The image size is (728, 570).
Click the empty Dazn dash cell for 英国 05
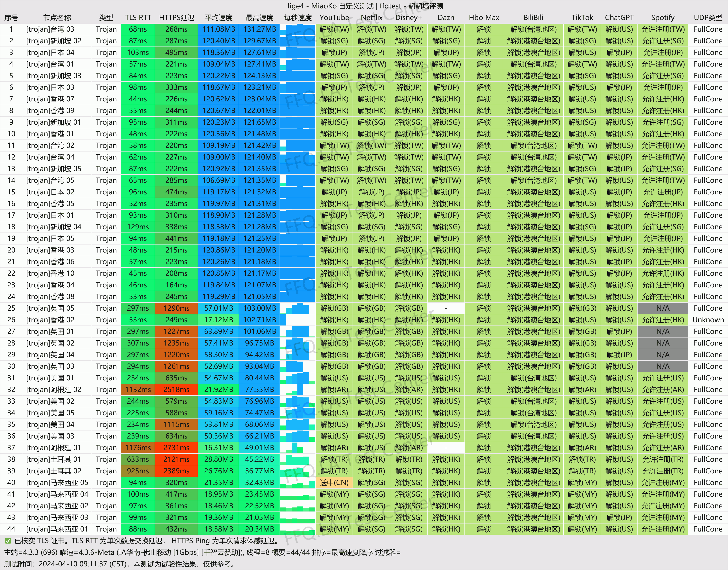[446, 308]
